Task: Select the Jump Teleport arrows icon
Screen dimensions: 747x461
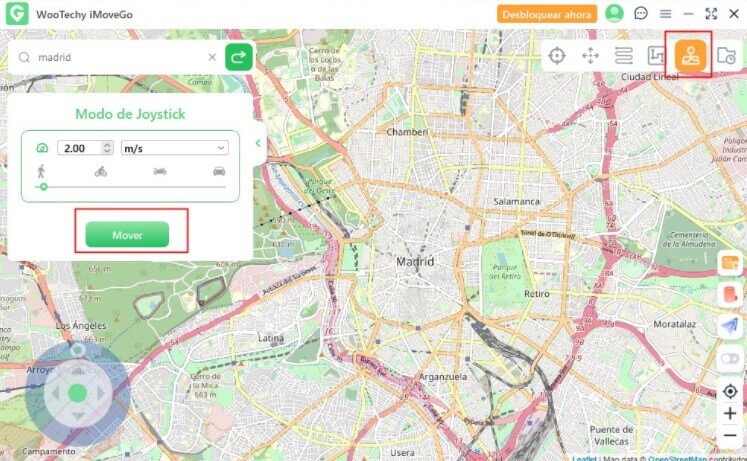Action: coord(590,55)
